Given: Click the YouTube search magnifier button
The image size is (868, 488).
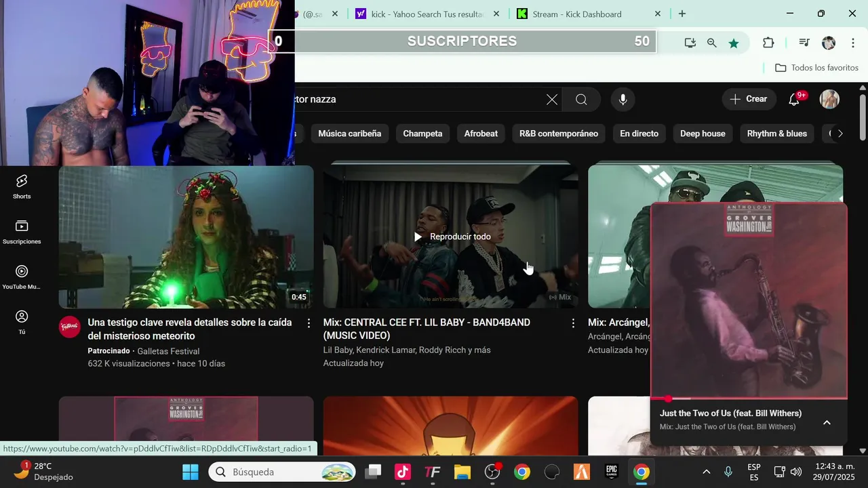Looking at the screenshot, I should click(x=581, y=100).
